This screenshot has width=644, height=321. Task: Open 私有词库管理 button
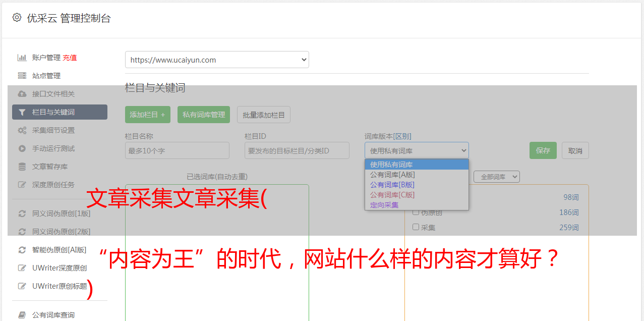[x=204, y=115]
